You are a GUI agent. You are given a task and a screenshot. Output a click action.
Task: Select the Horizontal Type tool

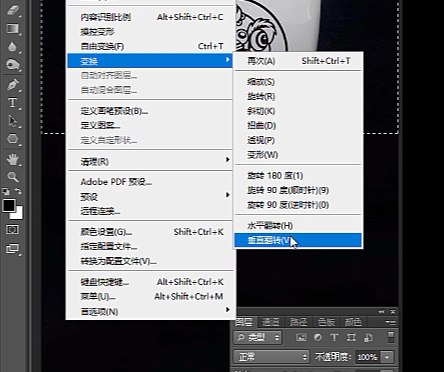click(13, 103)
